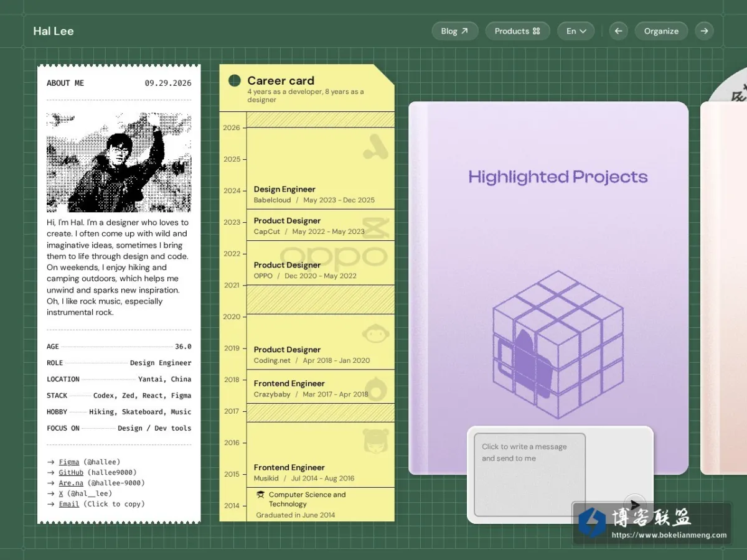Go to the next card with right arrow
747x560 pixels.
pyautogui.click(x=704, y=31)
